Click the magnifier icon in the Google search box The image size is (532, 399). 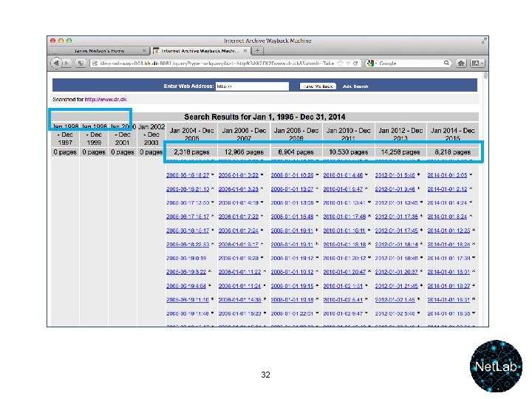tap(446, 63)
